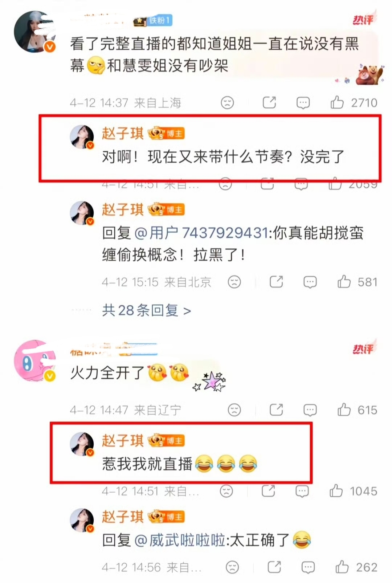Reply to the 4-12 14:37 Shanghai comment
This screenshot has width=392, height=583.
(x=303, y=103)
